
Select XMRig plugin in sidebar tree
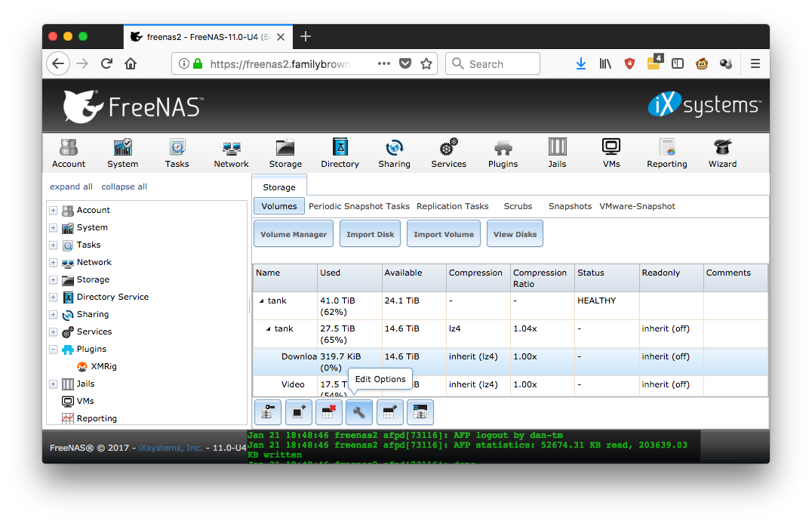103,367
